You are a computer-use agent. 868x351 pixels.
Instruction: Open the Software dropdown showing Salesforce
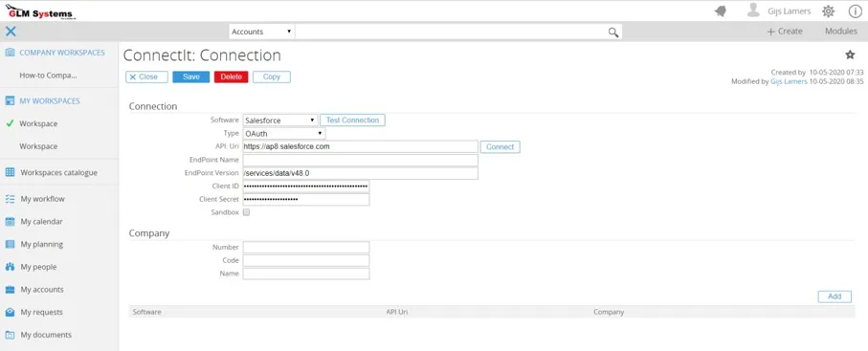click(280, 121)
